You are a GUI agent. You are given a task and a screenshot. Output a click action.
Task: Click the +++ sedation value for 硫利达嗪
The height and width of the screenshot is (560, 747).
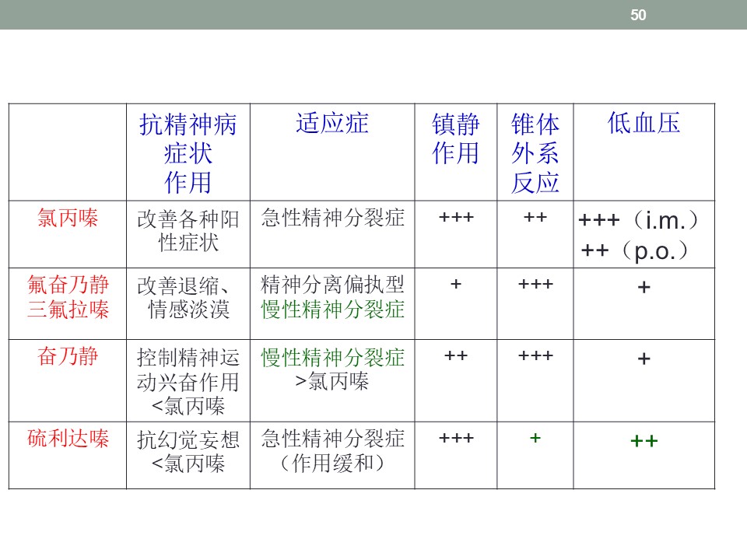[456, 438]
